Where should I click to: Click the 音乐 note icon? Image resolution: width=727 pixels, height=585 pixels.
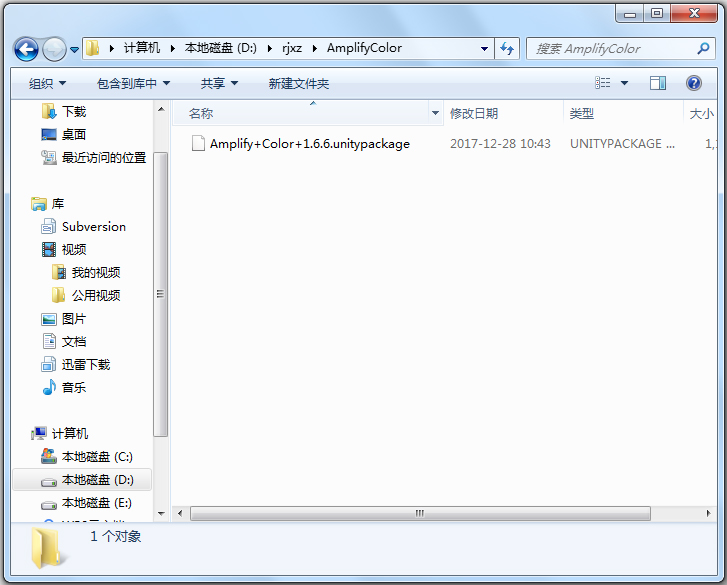point(49,388)
